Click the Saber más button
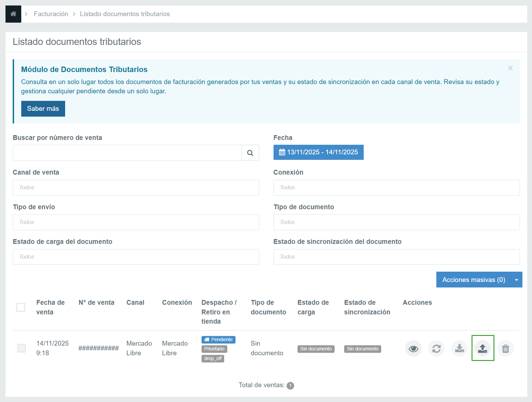Viewport: 532px width, 402px height. (43, 109)
